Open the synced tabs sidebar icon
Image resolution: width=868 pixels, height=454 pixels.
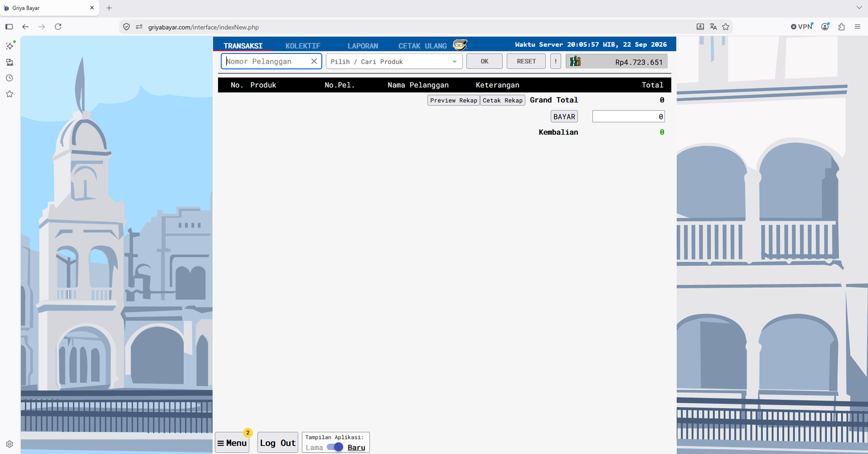pyautogui.click(x=9, y=62)
